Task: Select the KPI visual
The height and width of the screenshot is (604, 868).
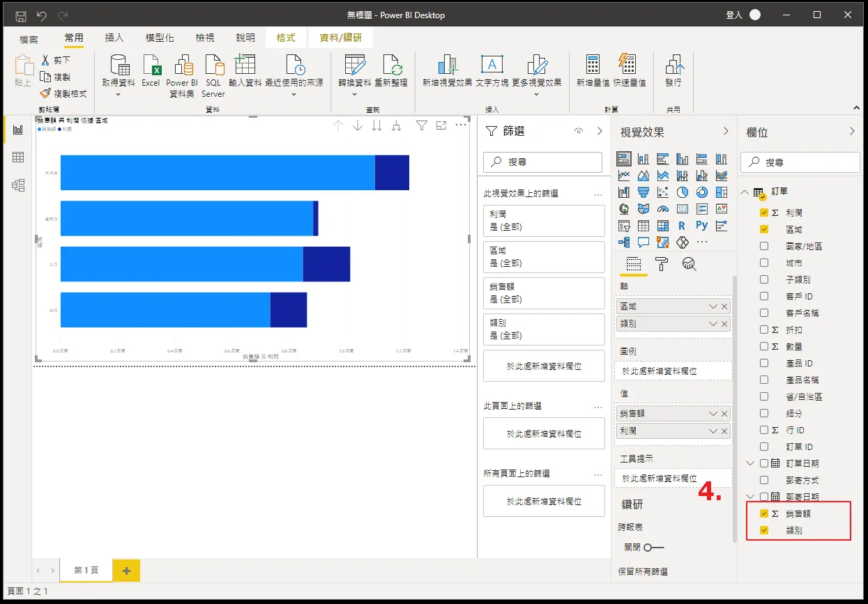Action: coord(722,209)
